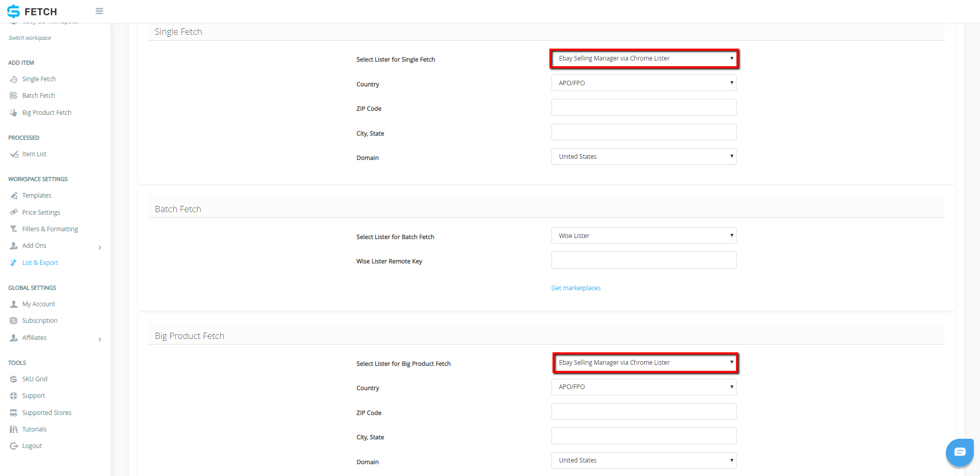This screenshot has width=980, height=476.
Task: Open Tutorials link
Action: pyautogui.click(x=35, y=429)
